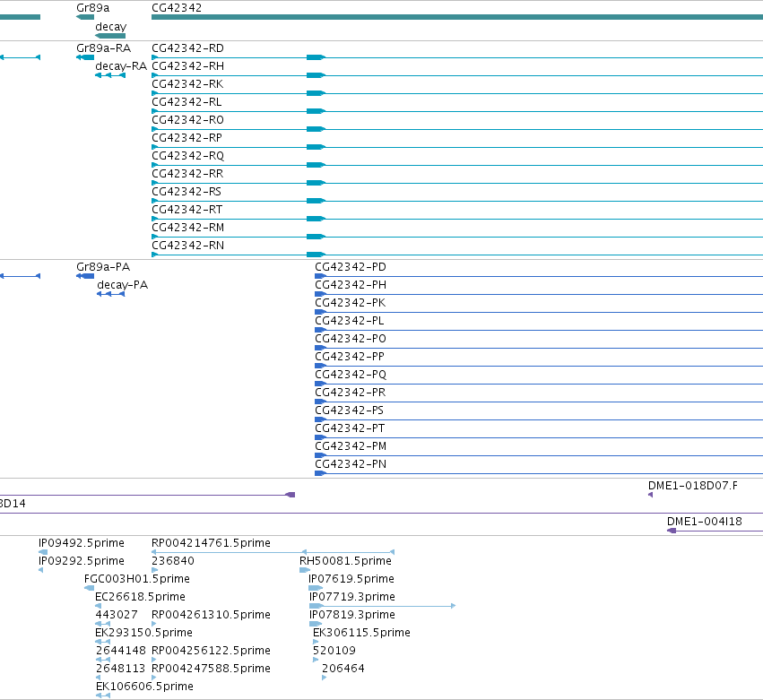Open transcript CG42342-RT

(x=187, y=210)
